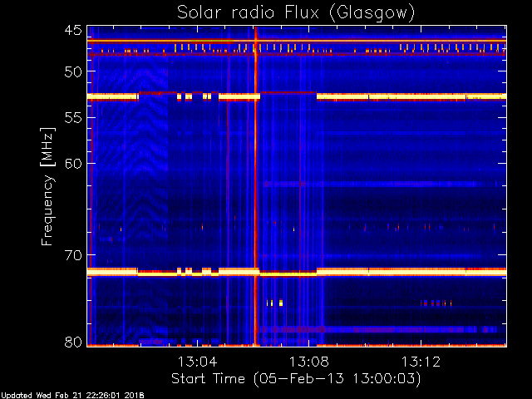
Task: Click the frequency tick label 80
Action: 73,342
